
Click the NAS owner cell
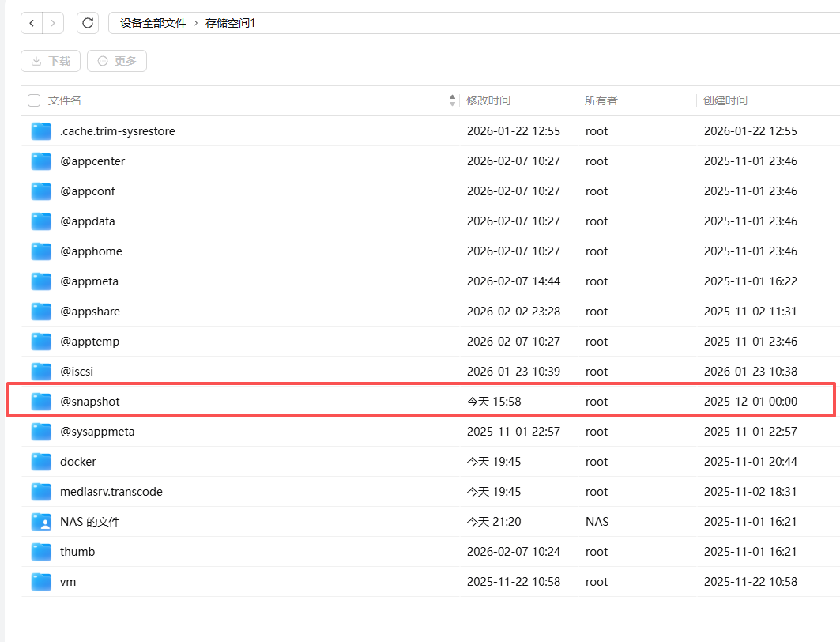click(x=597, y=521)
